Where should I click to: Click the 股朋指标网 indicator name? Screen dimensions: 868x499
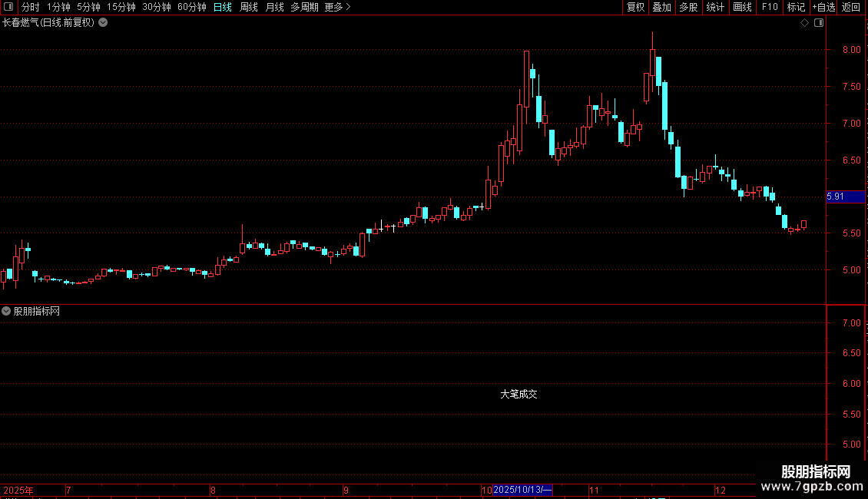pyautogui.click(x=37, y=312)
